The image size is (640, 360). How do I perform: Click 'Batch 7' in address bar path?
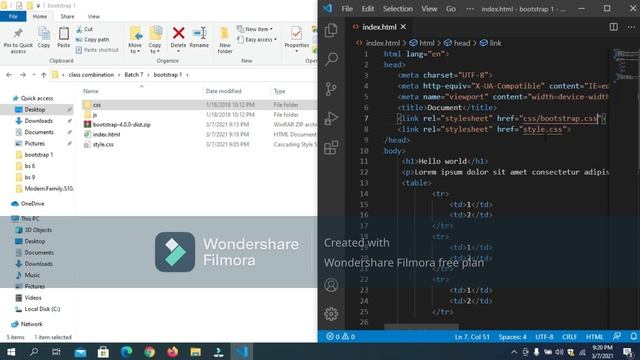(x=133, y=75)
